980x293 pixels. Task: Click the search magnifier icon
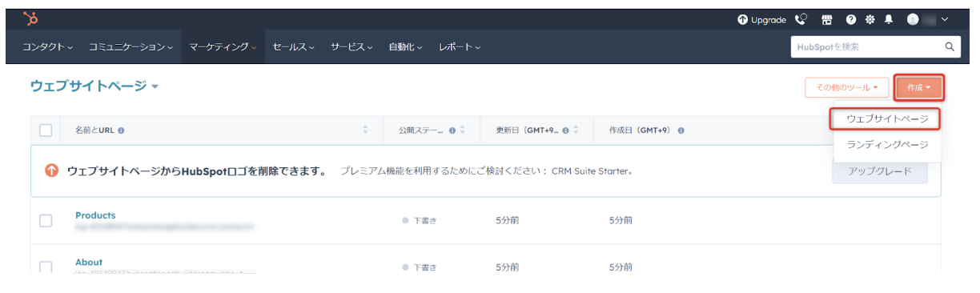tap(950, 47)
